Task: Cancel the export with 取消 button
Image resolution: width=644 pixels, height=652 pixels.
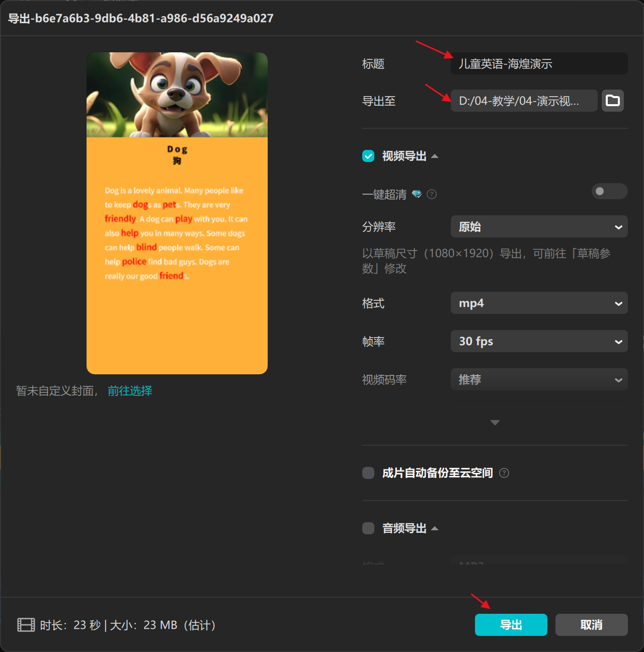Action: click(591, 625)
